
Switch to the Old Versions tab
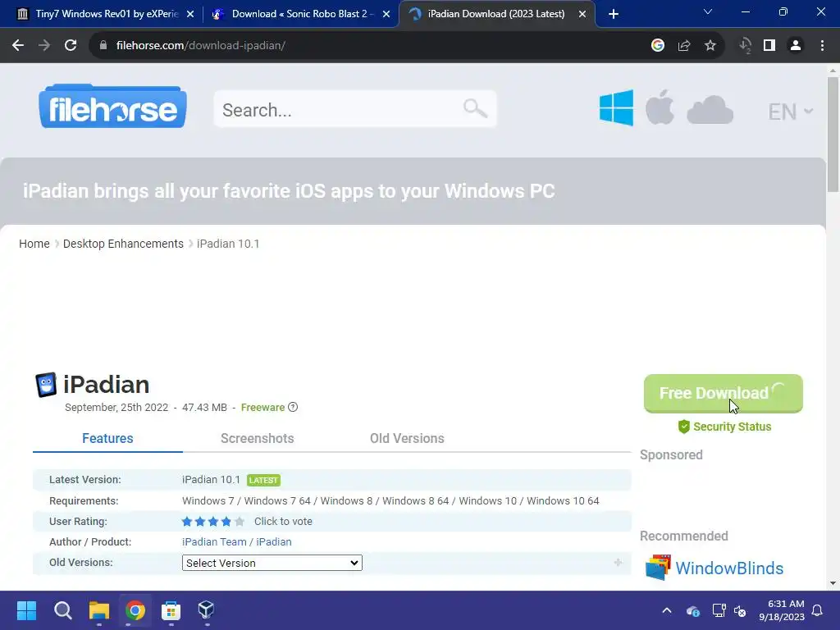click(407, 438)
